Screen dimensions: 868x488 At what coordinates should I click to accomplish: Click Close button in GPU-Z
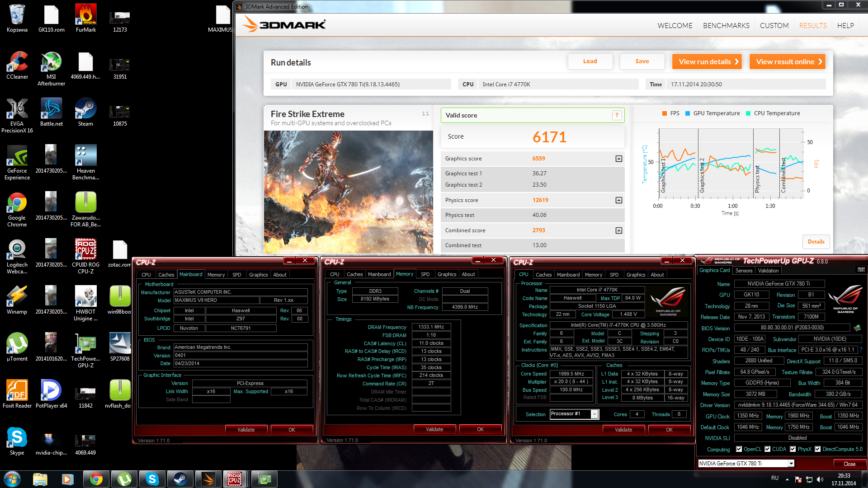tap(849, 464)
